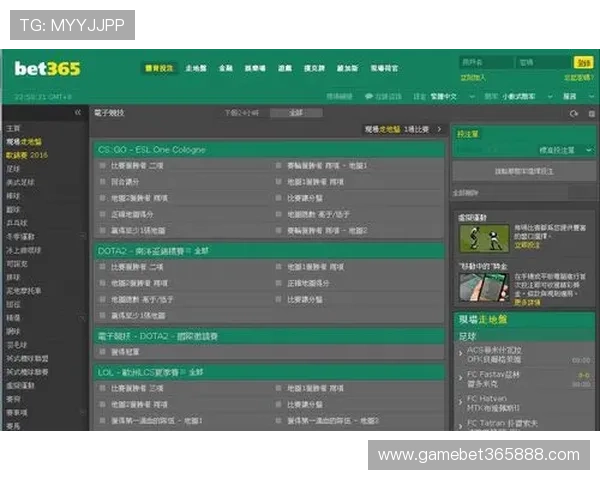Click the icon beside CS:GO 比賽讓分盤

[279, 198]
